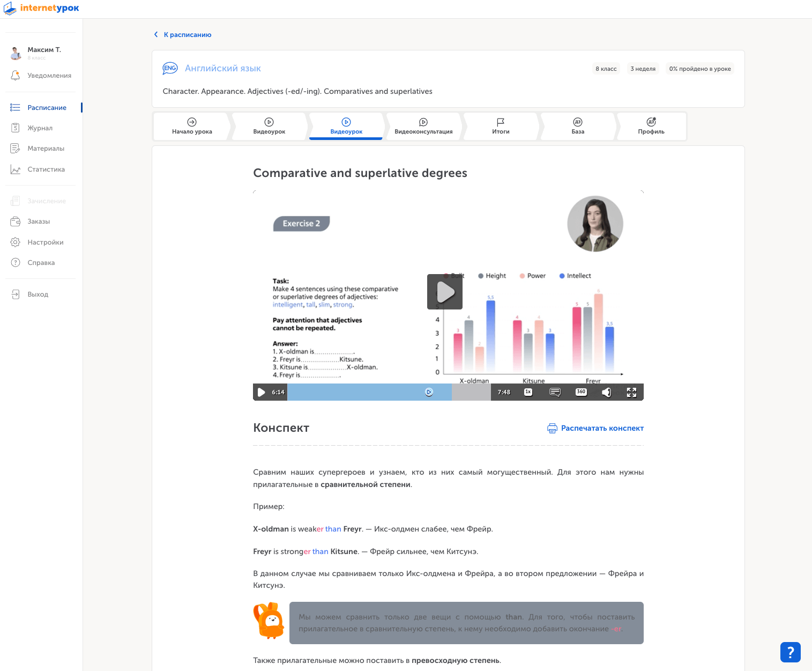Open the Итоги flag tab

tap(501, 127)
